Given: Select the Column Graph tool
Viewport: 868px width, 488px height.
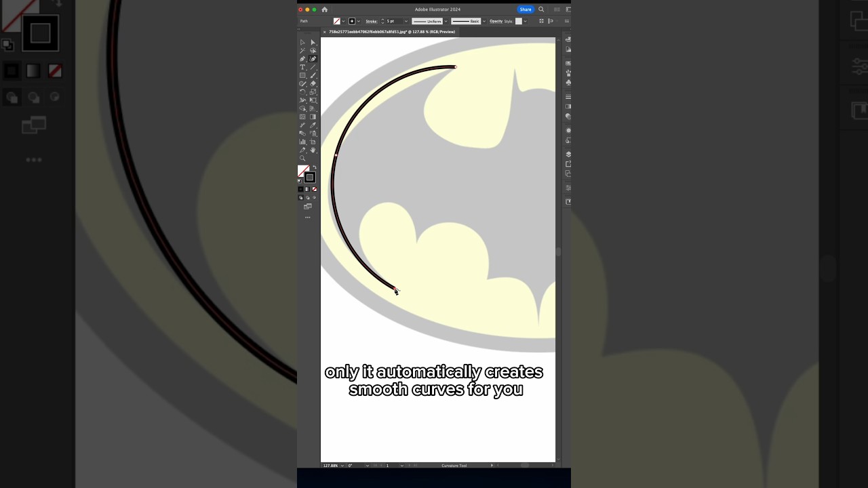Looking at the screenshot, I should coord(302,142).
